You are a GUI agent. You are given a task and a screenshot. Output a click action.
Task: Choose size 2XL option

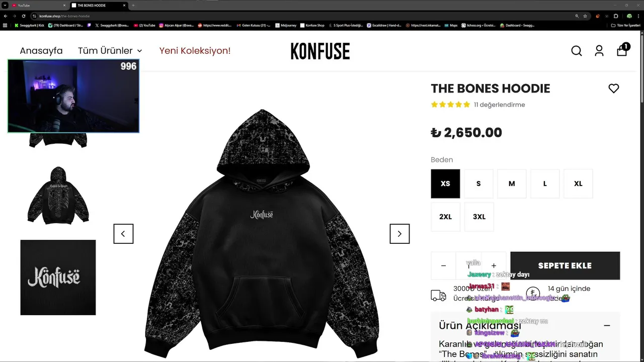(x=445, y=217)
